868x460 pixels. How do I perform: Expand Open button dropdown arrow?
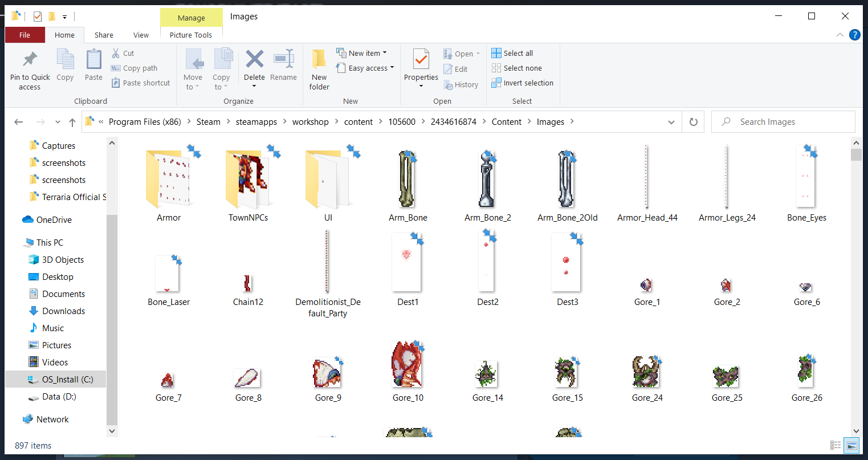(478, 54)
